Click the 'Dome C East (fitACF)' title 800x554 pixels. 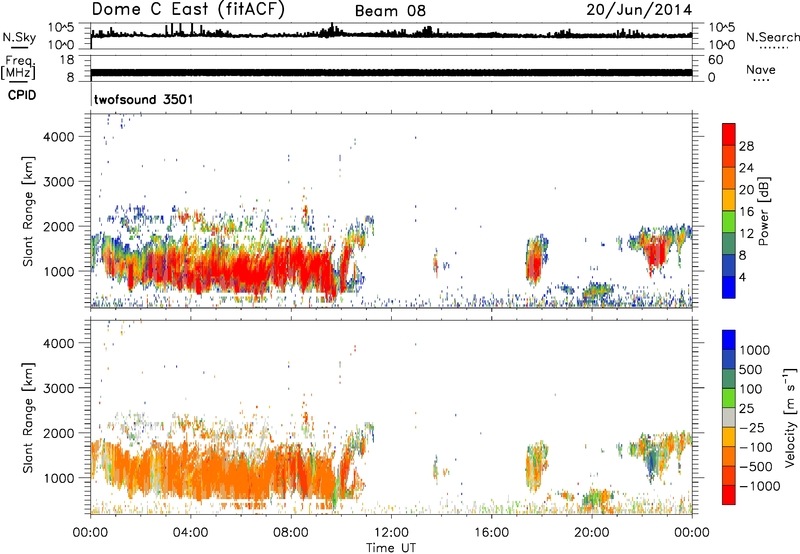click(x=188, y=10)
